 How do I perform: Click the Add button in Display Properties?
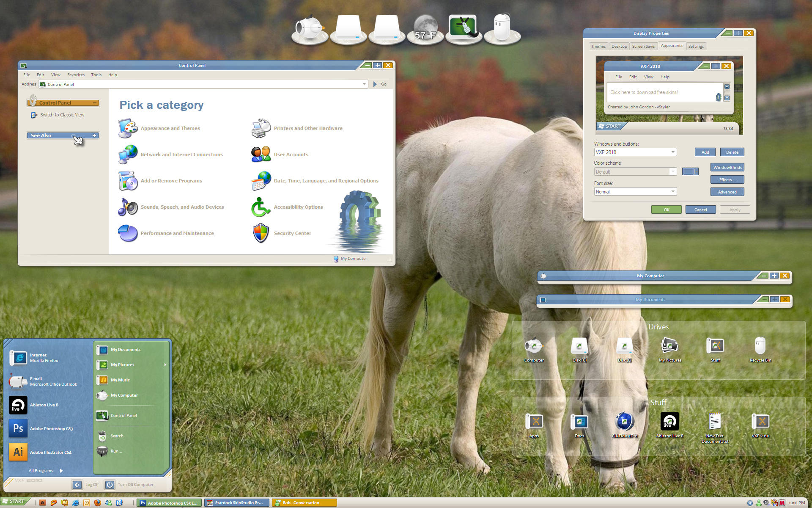[705, 152]
